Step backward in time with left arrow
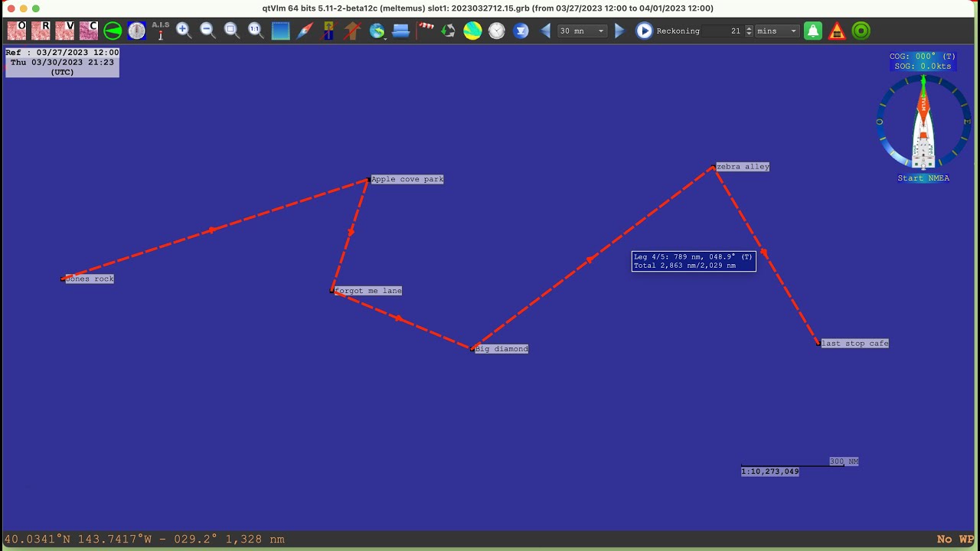 coord(545,31)
